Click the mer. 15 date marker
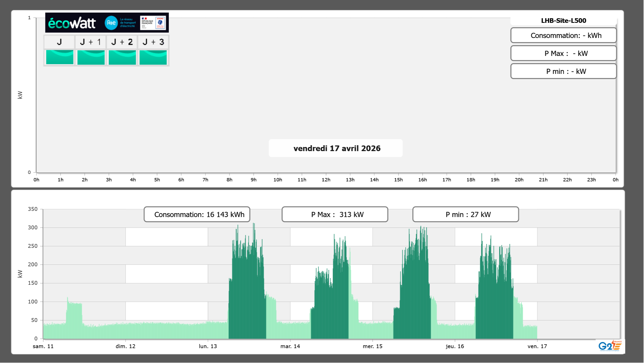Viewport: 644px width, 363px height. tap(372, 346)
